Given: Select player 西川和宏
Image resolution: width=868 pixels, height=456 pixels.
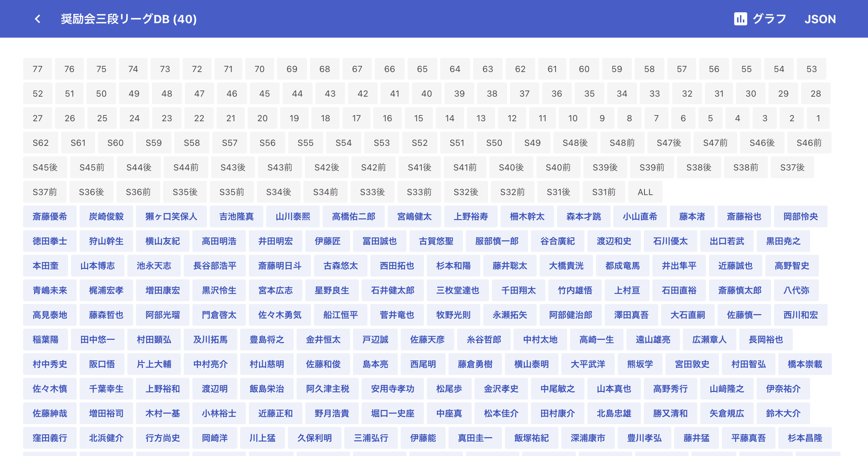Looking at the screenshot, I should point(801,315).
